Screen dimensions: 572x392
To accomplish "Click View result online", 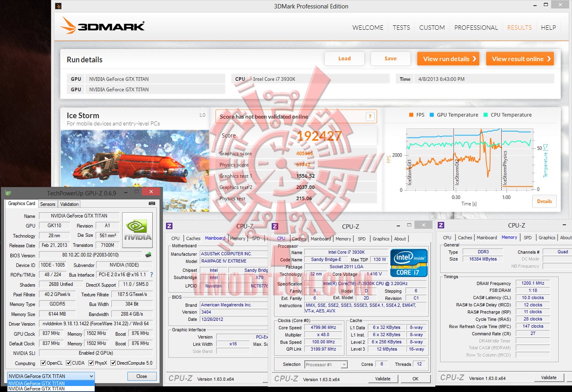I will (x=520, y=59).
